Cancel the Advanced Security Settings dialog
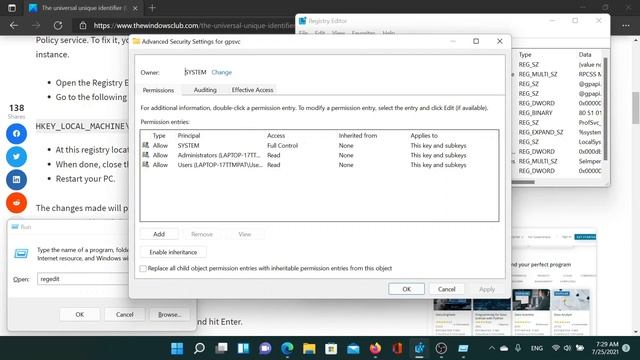640x360 pixels. (x=447, y=289)
